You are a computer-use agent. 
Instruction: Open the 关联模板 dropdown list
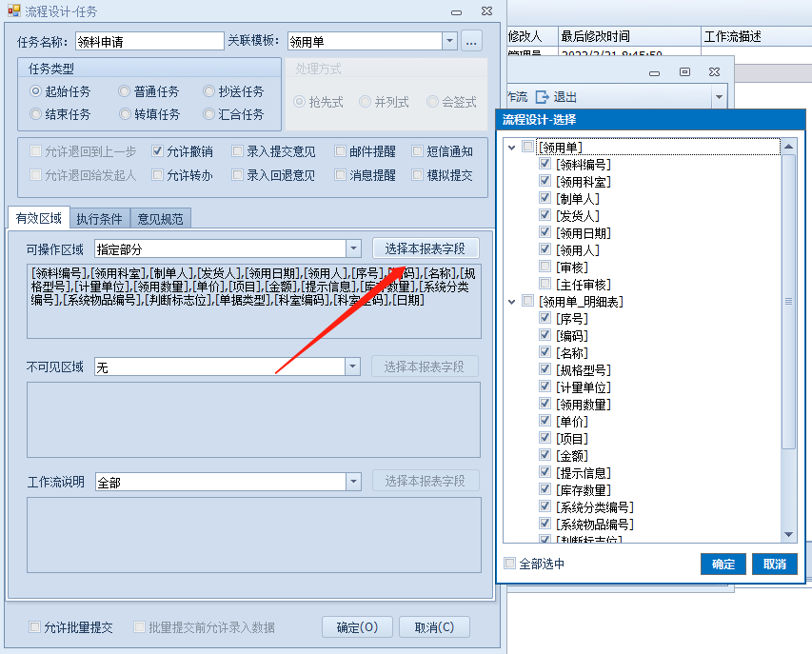coord(449,41)
